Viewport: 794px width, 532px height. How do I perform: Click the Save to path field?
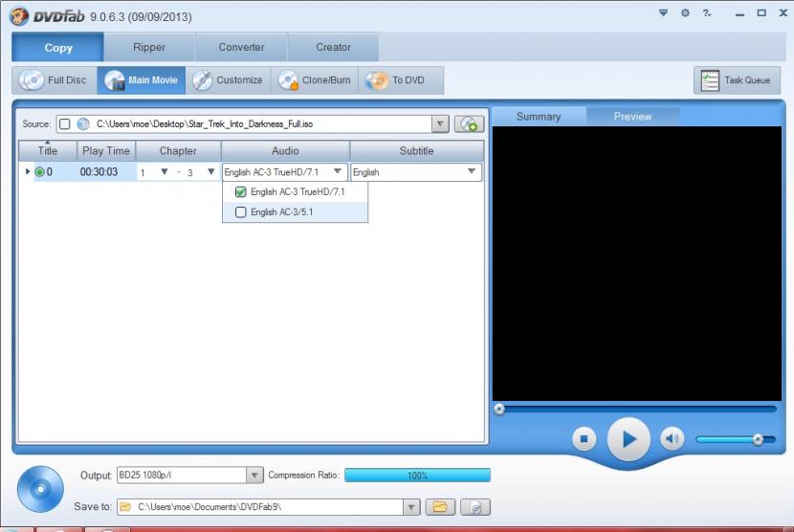[260, 507]
